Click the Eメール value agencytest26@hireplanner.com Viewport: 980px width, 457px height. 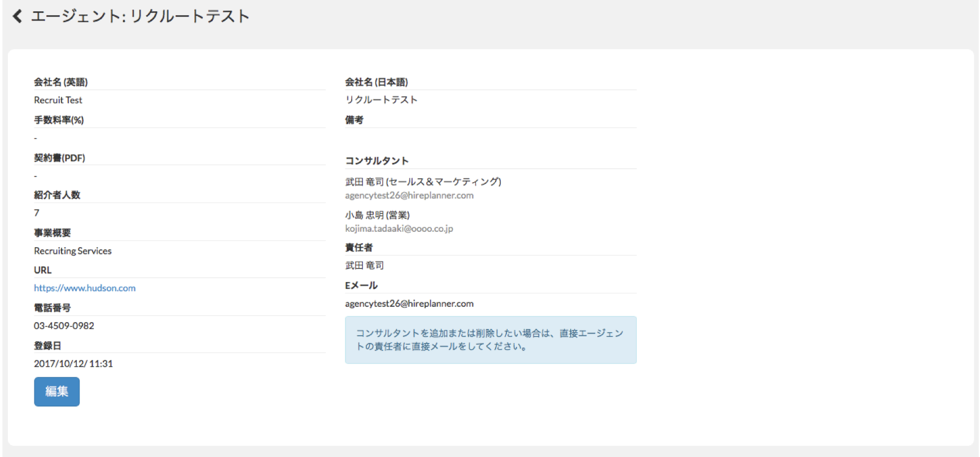pyautogui.click(x=409, y=304)
